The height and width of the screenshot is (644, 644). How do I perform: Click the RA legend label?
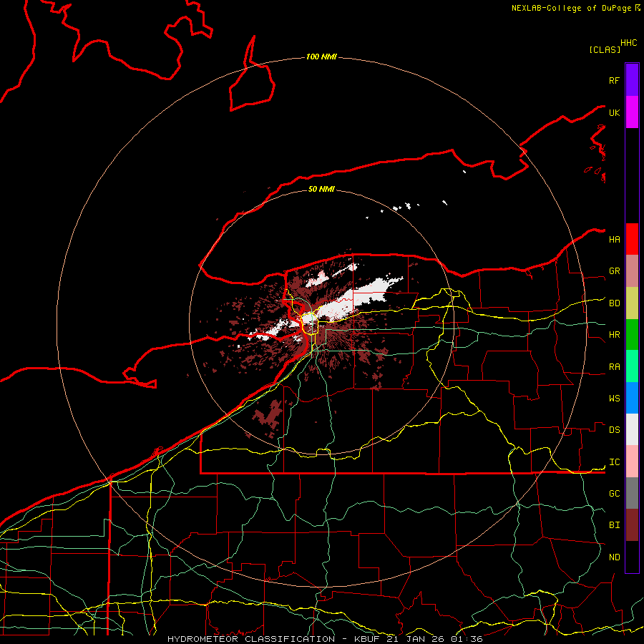614,367
